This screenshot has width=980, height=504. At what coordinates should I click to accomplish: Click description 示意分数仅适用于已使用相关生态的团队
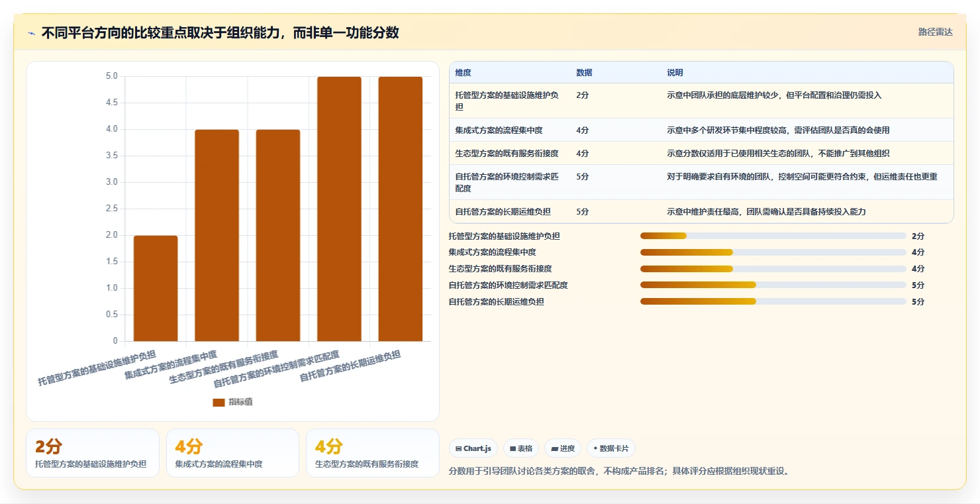(x=778, y=154)
